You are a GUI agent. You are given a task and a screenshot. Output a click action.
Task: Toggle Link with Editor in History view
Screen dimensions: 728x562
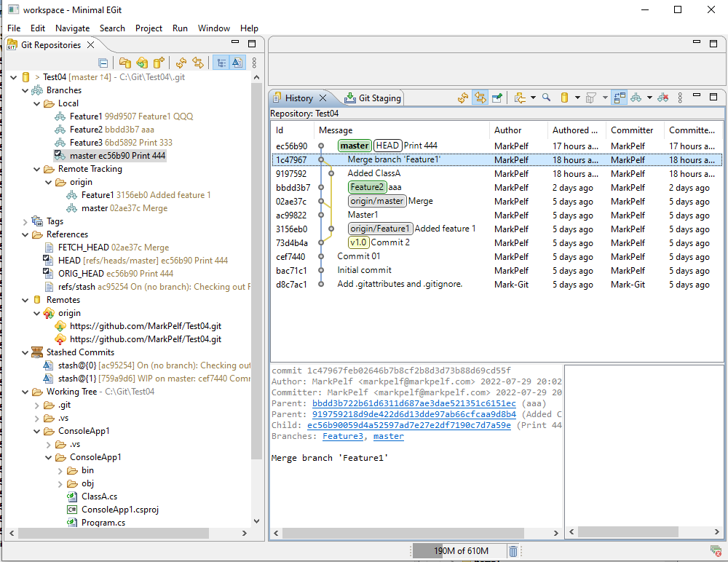coord(480,98)
